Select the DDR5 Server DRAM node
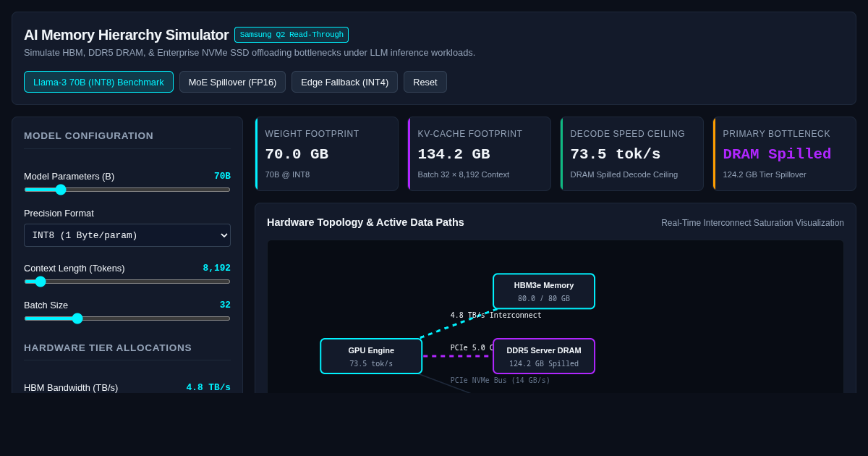This screenshot has width=868, height=456. click(544, 356)
